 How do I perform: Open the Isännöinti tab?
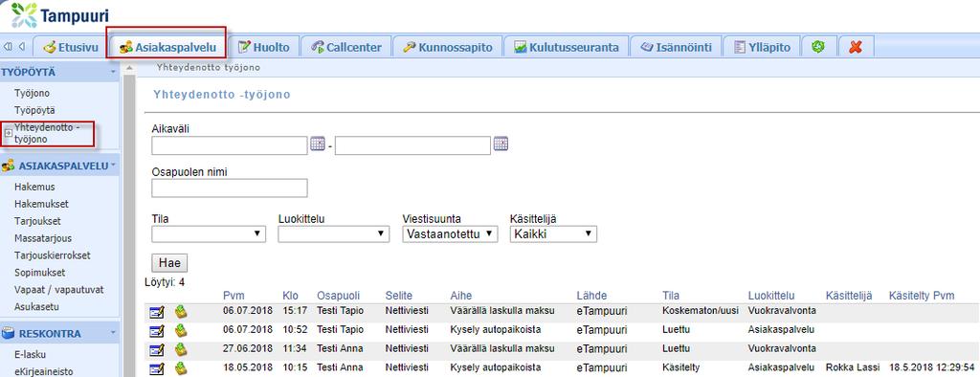tap(676, 47)
